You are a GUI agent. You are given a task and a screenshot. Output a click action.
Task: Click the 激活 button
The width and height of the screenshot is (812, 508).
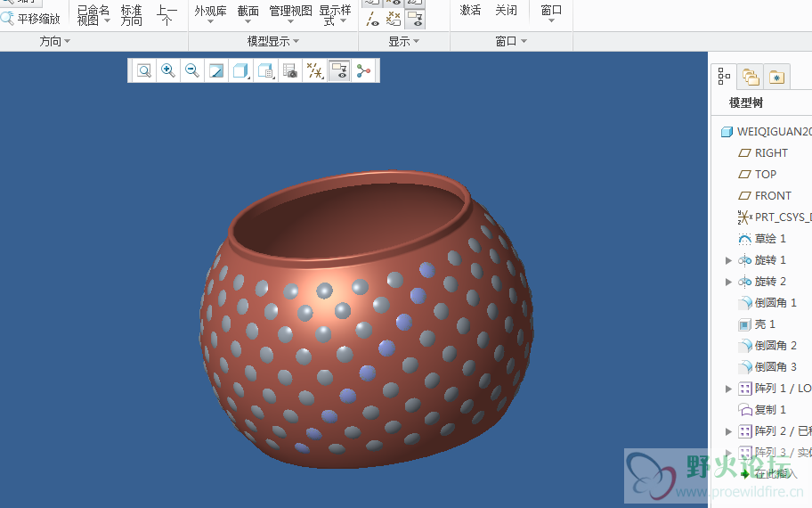point(470,11)
